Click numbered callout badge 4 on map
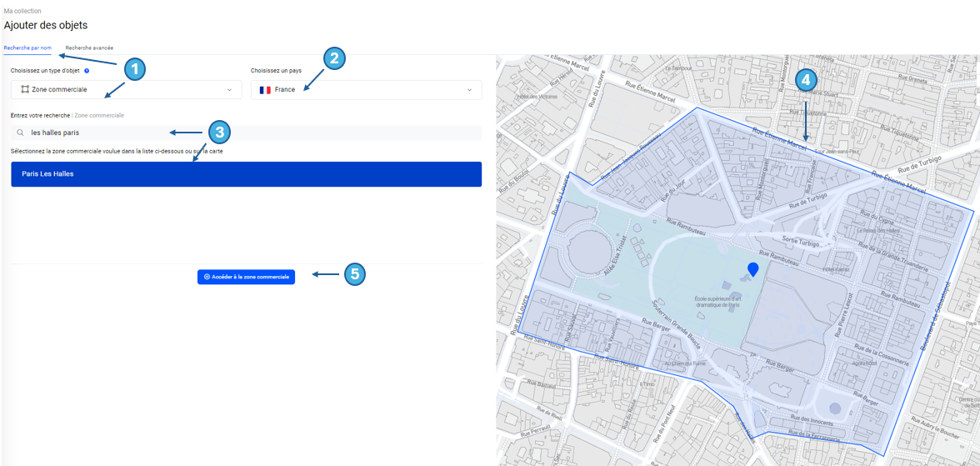The height and width of the screenshot is (466, 980). point(805,80)
